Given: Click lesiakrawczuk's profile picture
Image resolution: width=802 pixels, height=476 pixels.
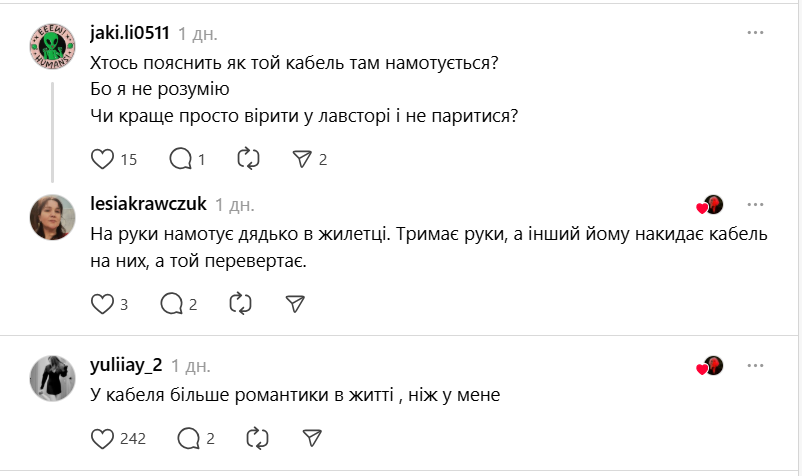Looking at the screenshot, I should pos(52,216).
